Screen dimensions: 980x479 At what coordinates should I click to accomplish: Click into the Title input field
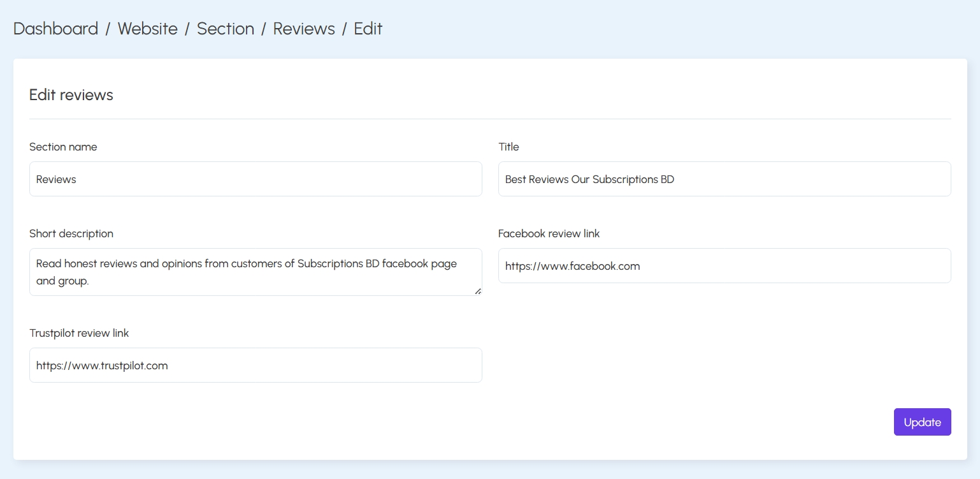coord(724,179)
